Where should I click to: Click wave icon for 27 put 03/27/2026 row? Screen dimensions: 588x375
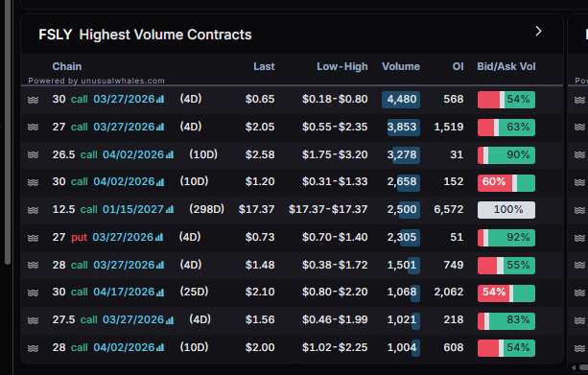tap(33, 238)
